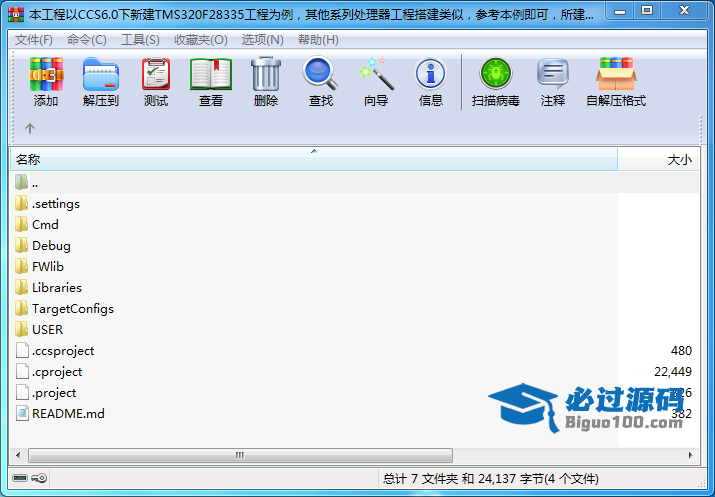This screenshot has width=715, height=497.
Task: Select the .ccsproject file icon
Action: [22, 350]
